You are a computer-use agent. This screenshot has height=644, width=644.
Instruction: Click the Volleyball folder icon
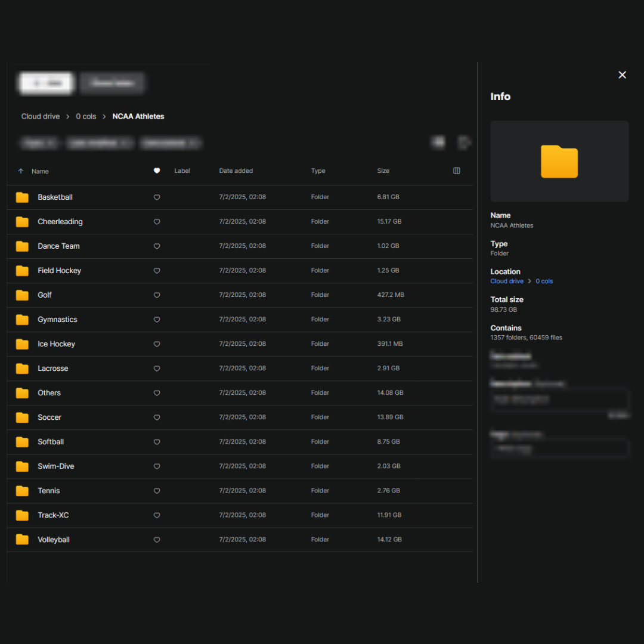[x=22, y=540]
